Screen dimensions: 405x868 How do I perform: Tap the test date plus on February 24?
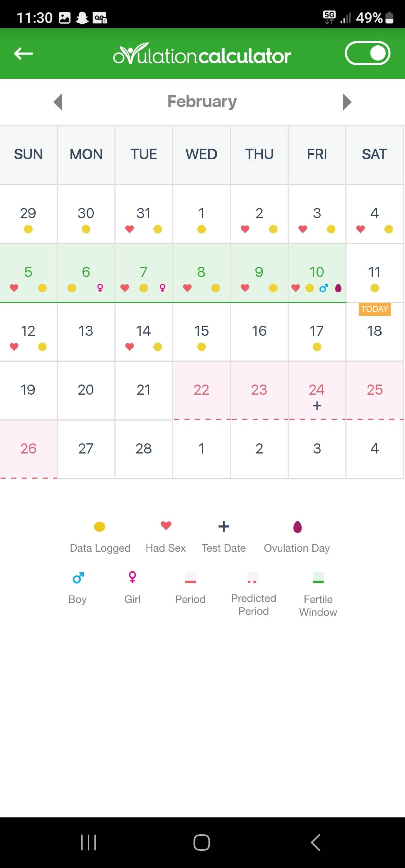pyautogui.click(x=317, y=406)
